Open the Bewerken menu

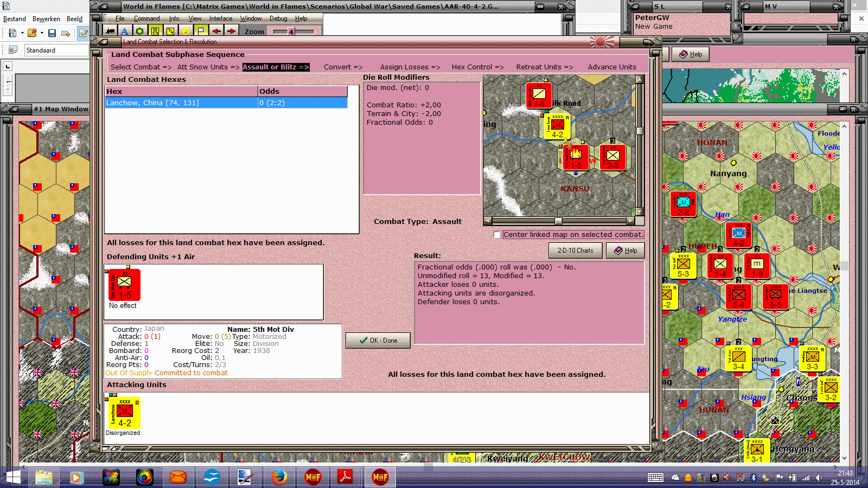[46, 19]
